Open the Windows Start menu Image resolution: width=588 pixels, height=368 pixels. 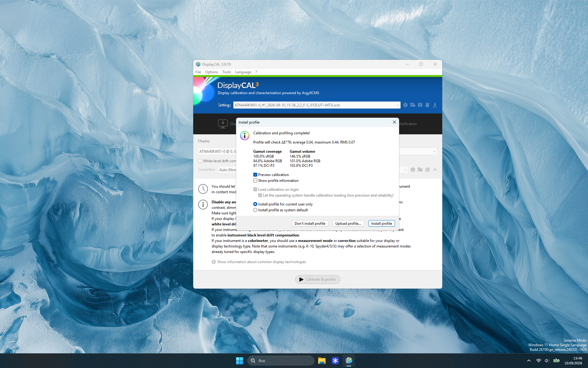pyautogui.click(x=239, y=361)
